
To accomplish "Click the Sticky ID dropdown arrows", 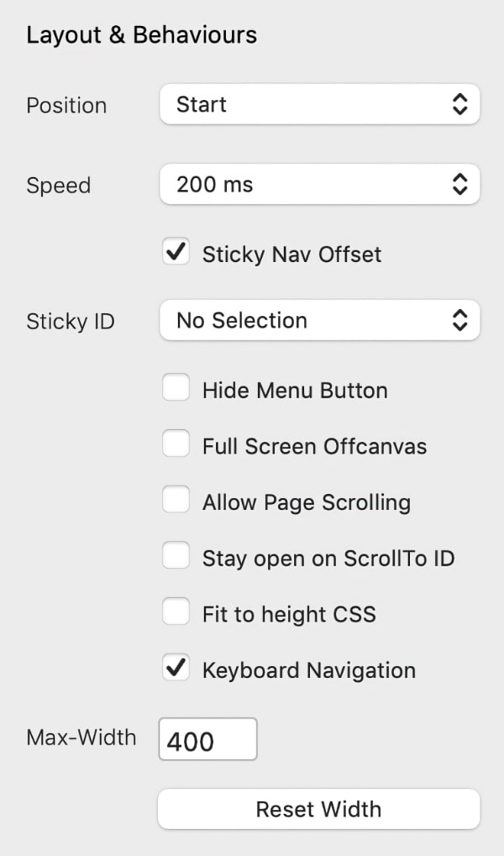I will coord(459,320).
